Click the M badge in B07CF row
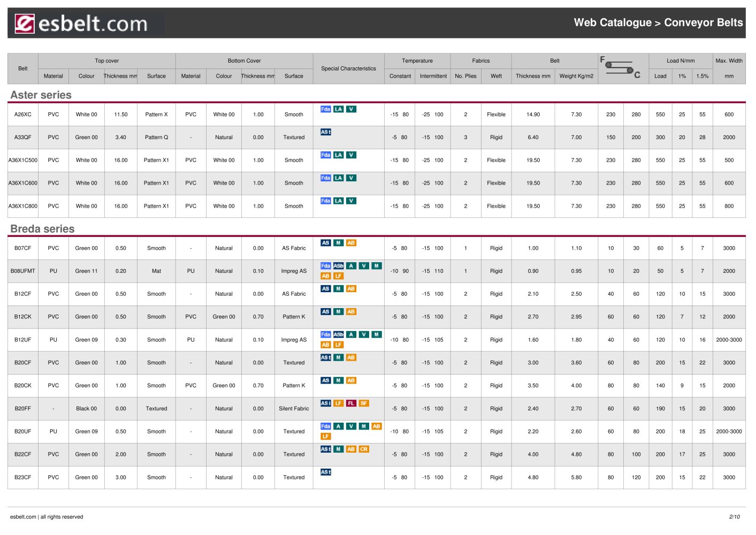The image size is (756, 535). pyautogui.click(x=338, y=243)
